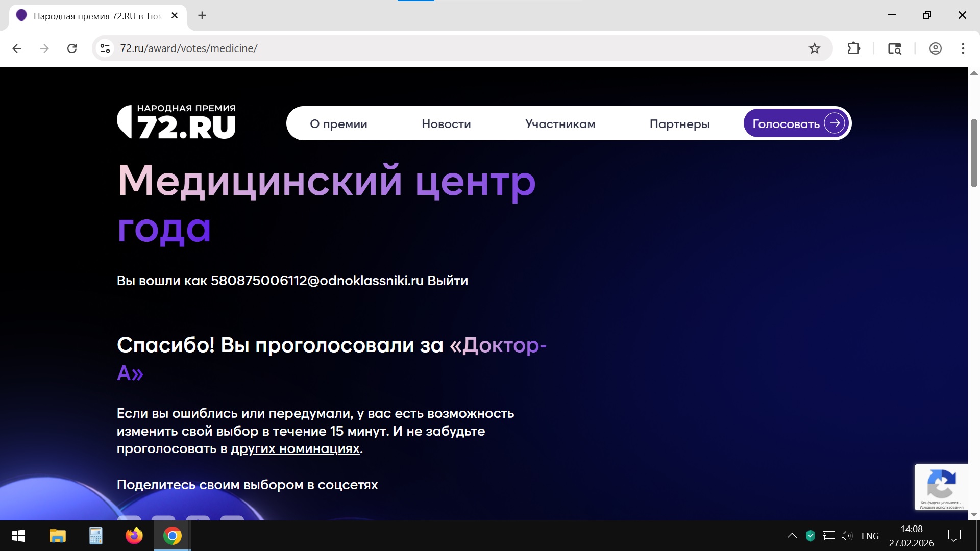
Task: Open the Новости menu item
Action: (x=446, y=124)
